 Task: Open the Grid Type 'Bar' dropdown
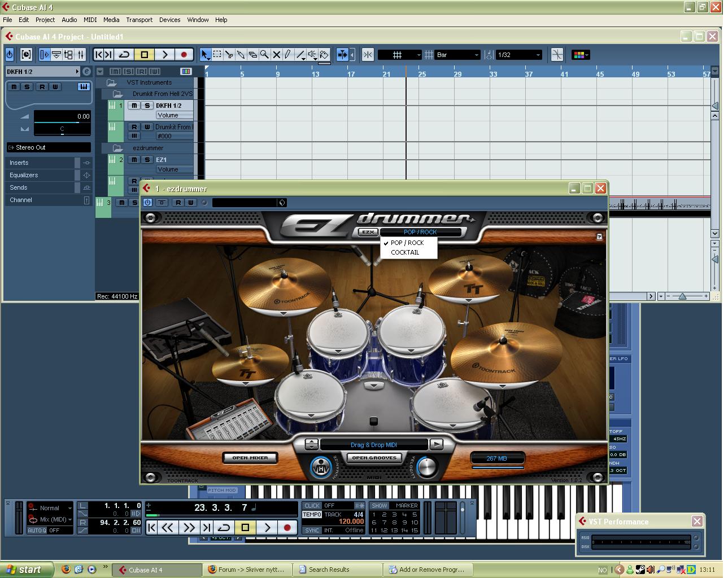(x=457, y=55)
